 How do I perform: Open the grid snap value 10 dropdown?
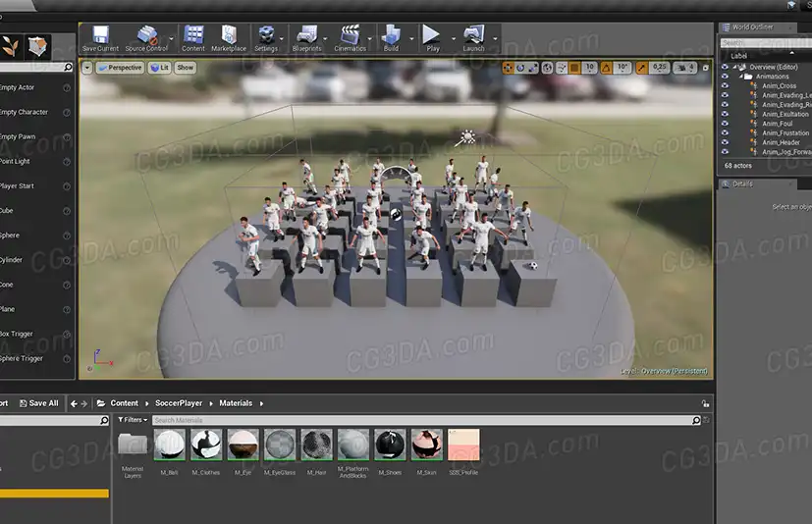(590, 68)
